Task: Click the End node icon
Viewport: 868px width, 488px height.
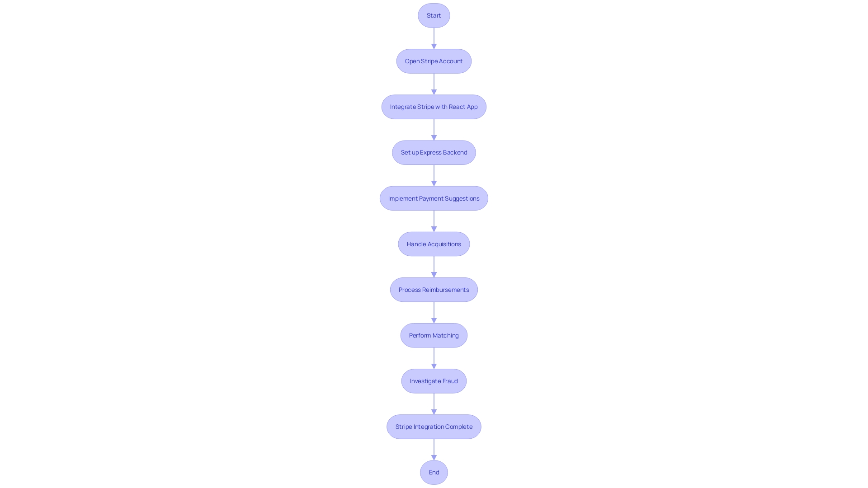Action: coord(434,472)
